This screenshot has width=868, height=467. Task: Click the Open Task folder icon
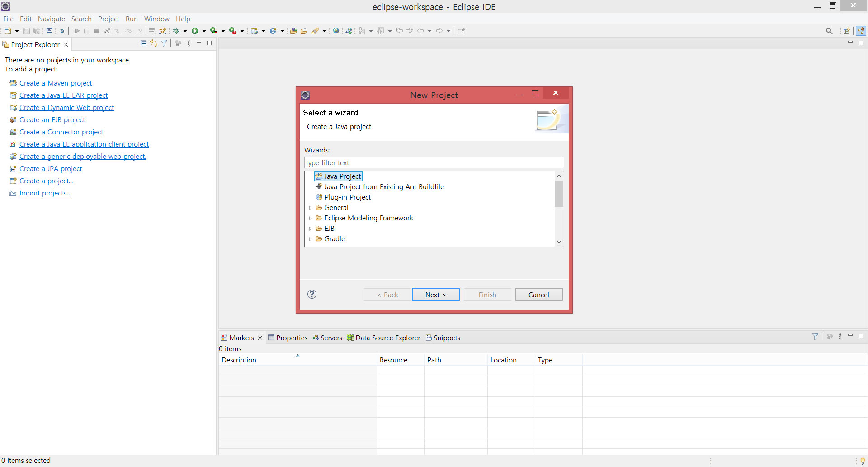(x=304, y=31)
